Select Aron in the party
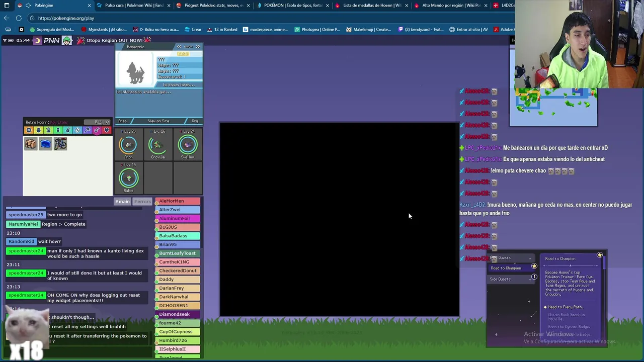Screen dimensions: 644x362 128,145
